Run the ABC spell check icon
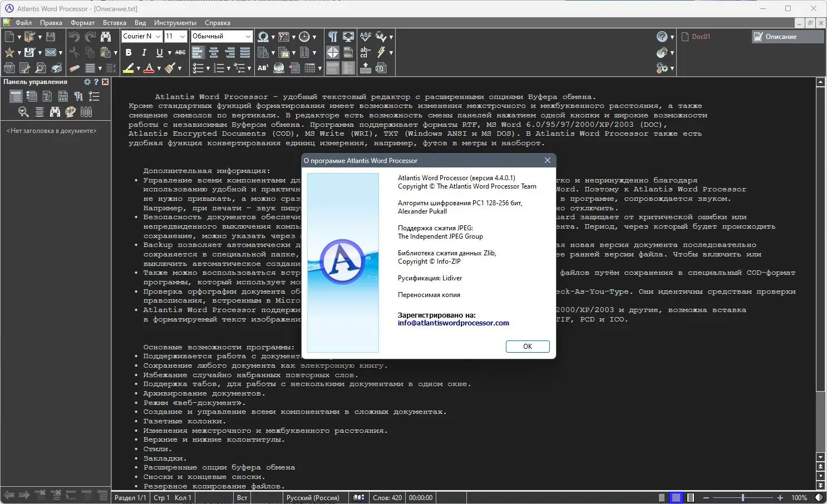The height and width of the screenshot is (504, 827). [365, 37]
